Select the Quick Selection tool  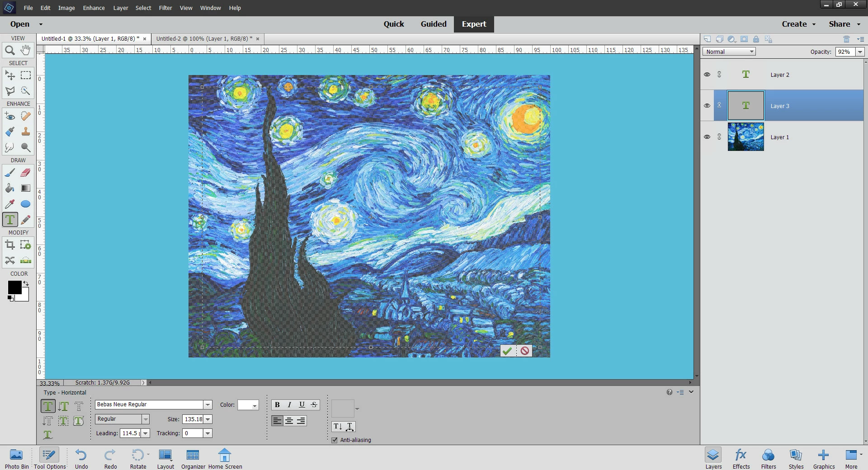(26, 91)
